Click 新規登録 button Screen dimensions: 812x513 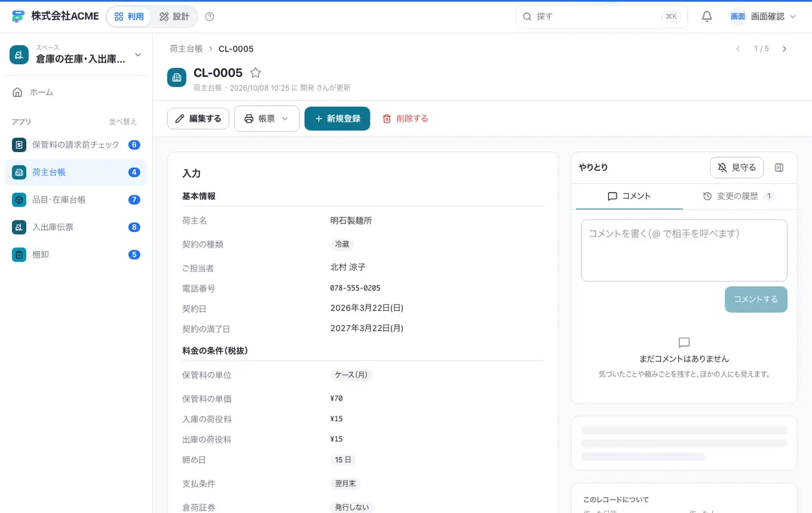tap(337, 119)
